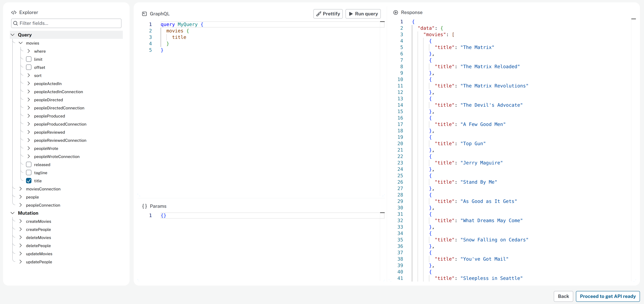Enable the limit checkbox under movies
The height and width of the screenshot is (304, 644).
pyautogui.click(x=29, y=59)
